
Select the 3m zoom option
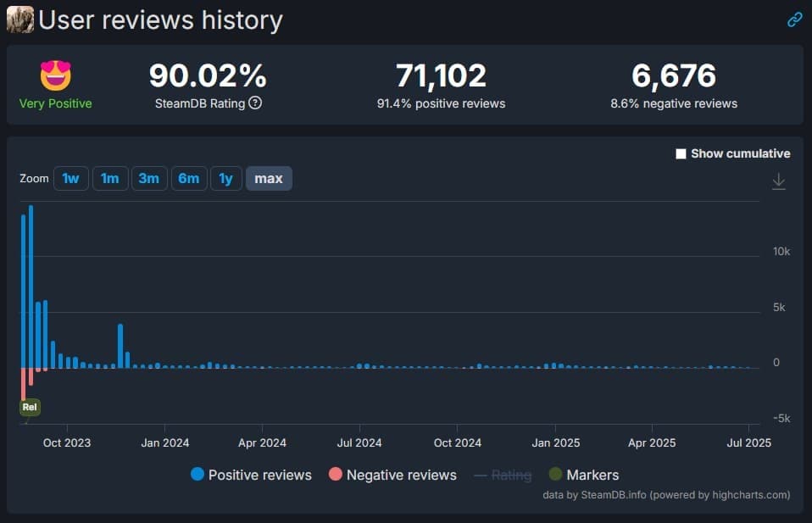point(148,178)
